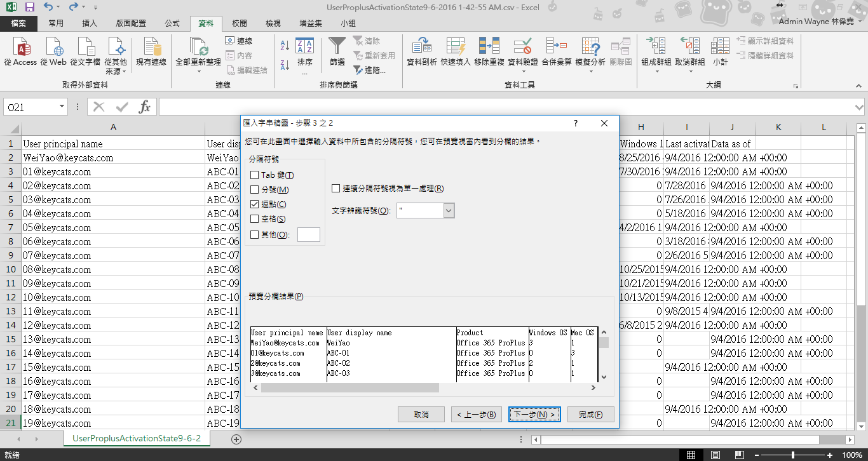868x461 pixels.
Task: Switch to 檢視 View tab
Action: (273, 23)
